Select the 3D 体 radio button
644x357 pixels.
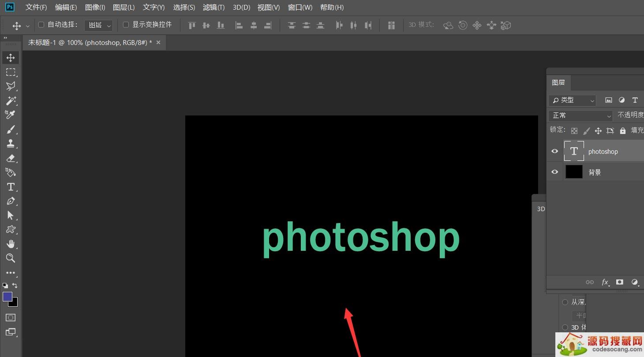[x=565, y=327]
